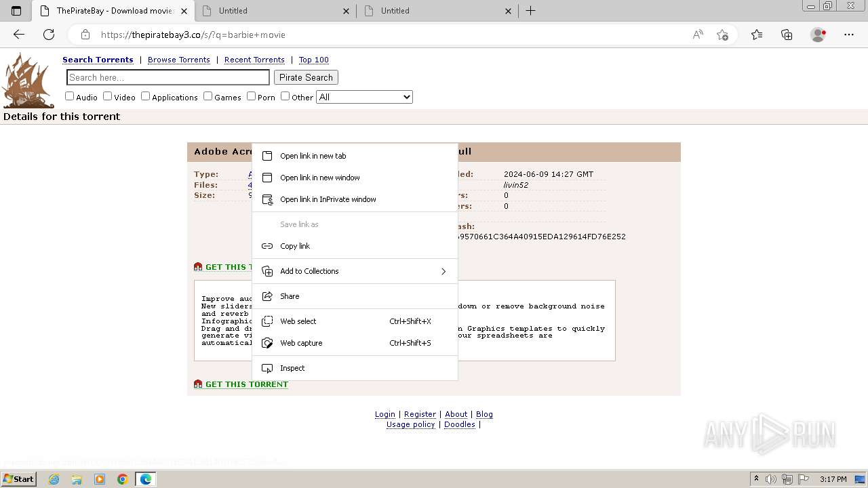Screen dimensions: 868x488
Task: Open the Doodles footer link
Action: pyautogui.click(x=460, y=424)
